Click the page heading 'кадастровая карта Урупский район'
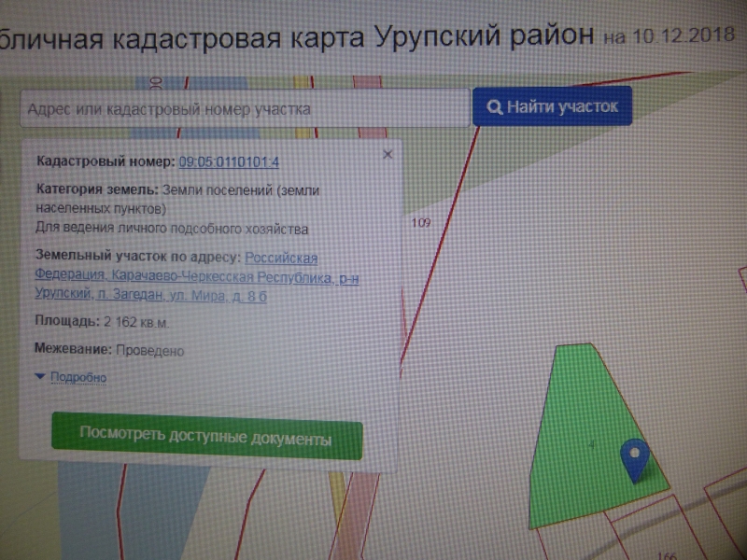Viewport: 747px width, 560px height. (x=353, y=37)
